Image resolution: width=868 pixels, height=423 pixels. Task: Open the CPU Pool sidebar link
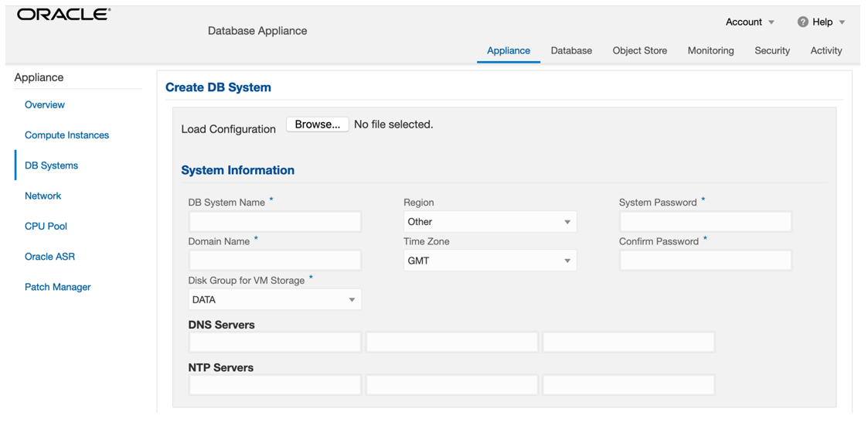point(46,227)
